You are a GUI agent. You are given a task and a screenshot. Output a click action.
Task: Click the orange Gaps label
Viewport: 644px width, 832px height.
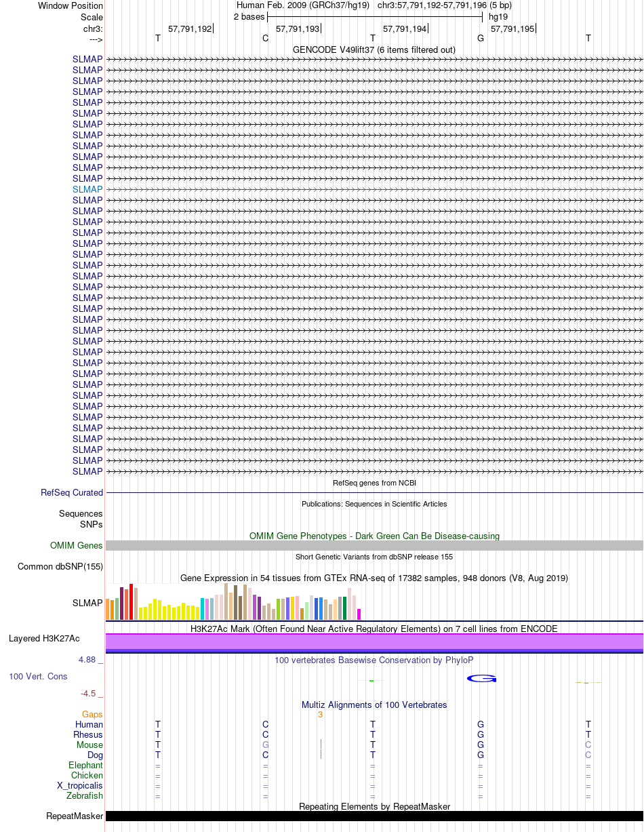92,715
